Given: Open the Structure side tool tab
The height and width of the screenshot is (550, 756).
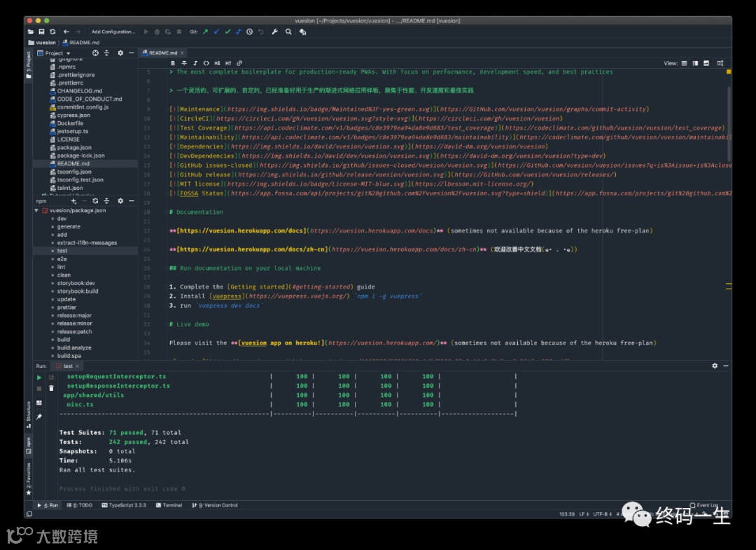Looking at the screenshot, I should 29,415.
